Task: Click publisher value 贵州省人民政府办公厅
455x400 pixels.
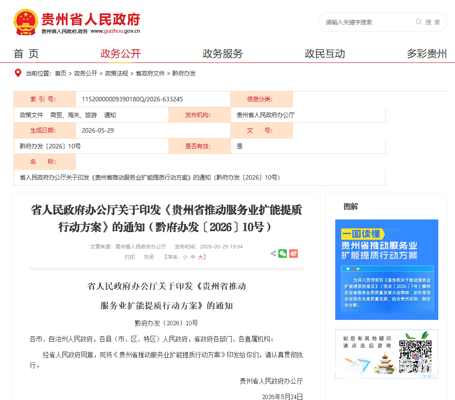Action: pyautogui.click(x=265, y=115)
